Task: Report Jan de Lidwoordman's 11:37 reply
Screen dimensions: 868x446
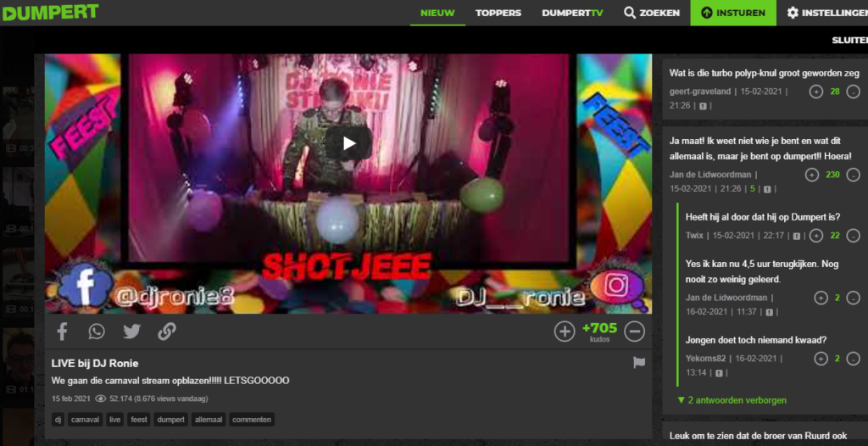Action: [x=770, y=313]
